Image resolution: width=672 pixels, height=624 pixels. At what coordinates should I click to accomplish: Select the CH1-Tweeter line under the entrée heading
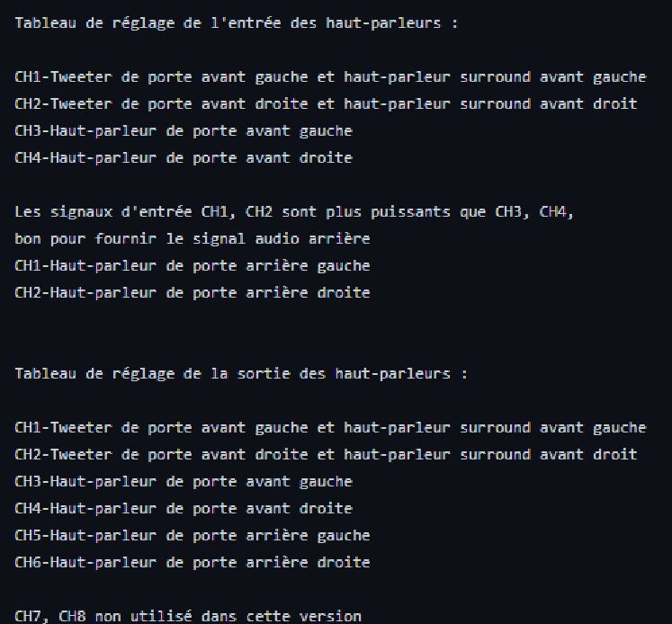coord(329,77)
